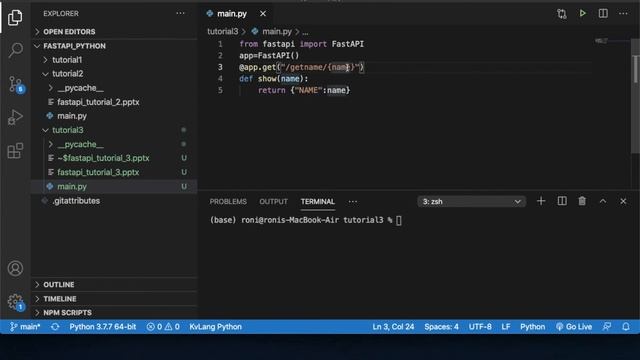640x360 pixels.
Task: Split the editor to the right
Action: pyautogui.click(x=603, y=13)
